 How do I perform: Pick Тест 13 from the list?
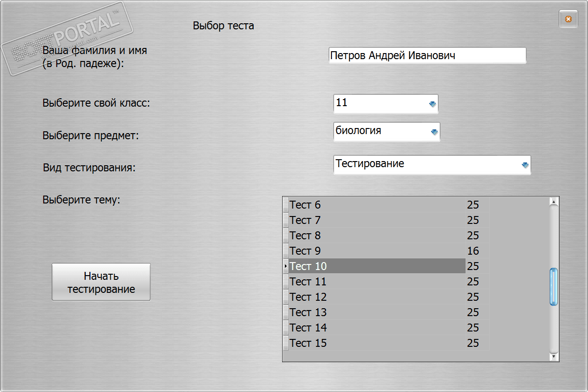376,312
